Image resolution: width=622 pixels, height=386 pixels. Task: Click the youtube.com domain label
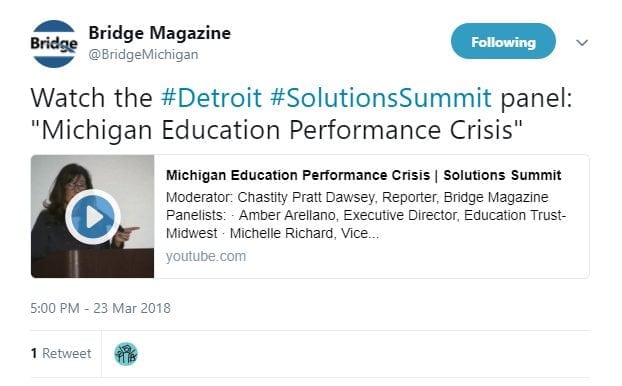coord(206,256)
